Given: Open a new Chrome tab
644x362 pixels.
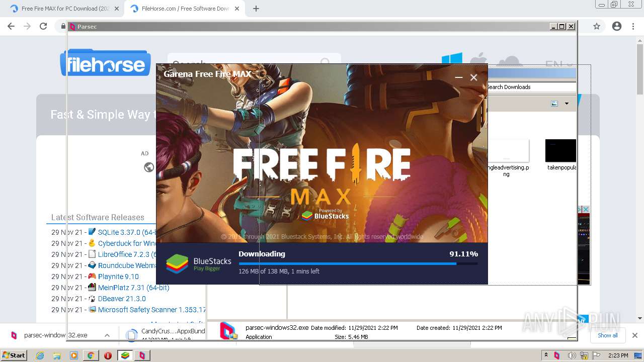Looking at the screenshot, I should pyautogui.click(x=256, y=9).
